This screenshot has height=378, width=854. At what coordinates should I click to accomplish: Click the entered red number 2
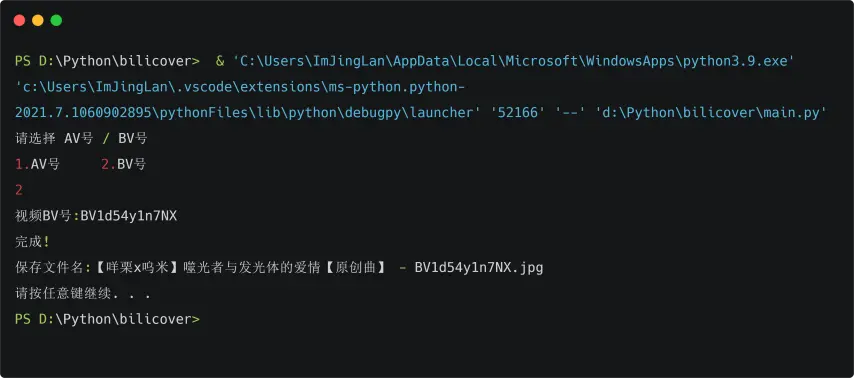19,190
